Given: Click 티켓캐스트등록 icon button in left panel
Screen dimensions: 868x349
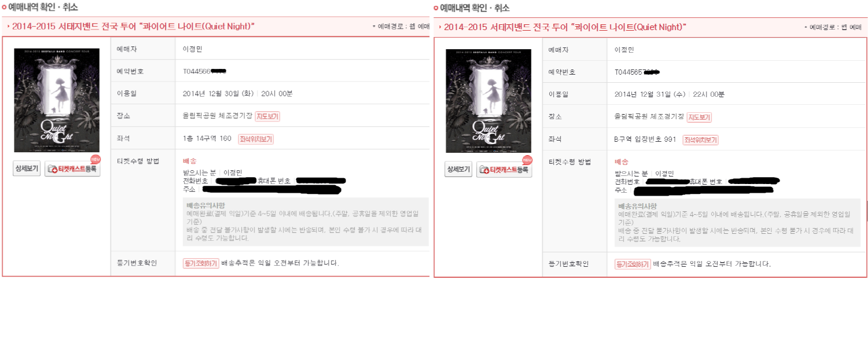Looking at the screenshot, I should click(x=72, y=169).
